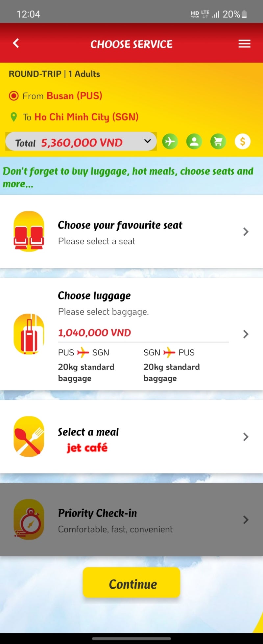Expand the Total 5,360,000 VND dropdown
The image size is (263, 644).
(81, 142)
